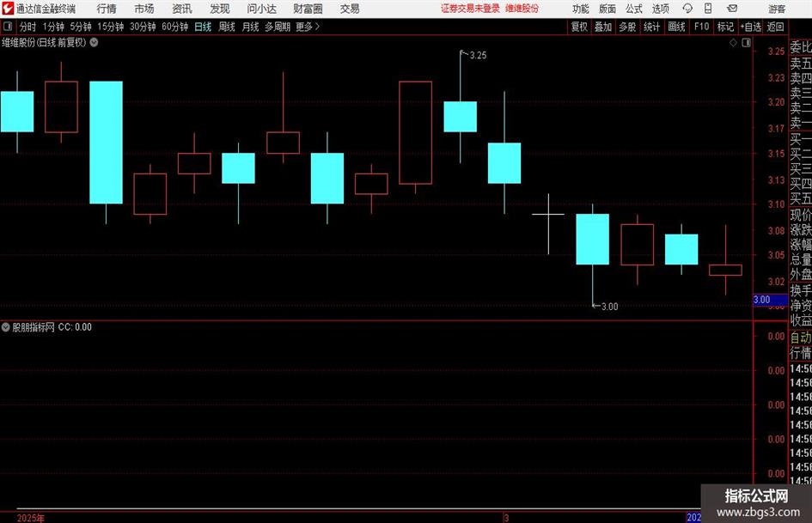Switch to 5分钟 period
The image size is (812, 523).
pyautogui.click(x=81, y=27)
